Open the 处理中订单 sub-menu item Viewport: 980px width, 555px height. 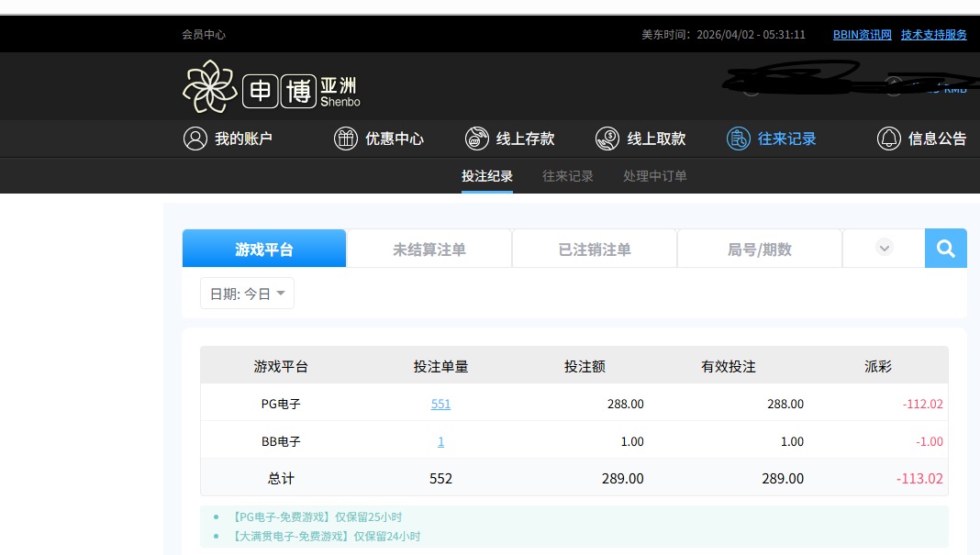[x=654, y=176]
